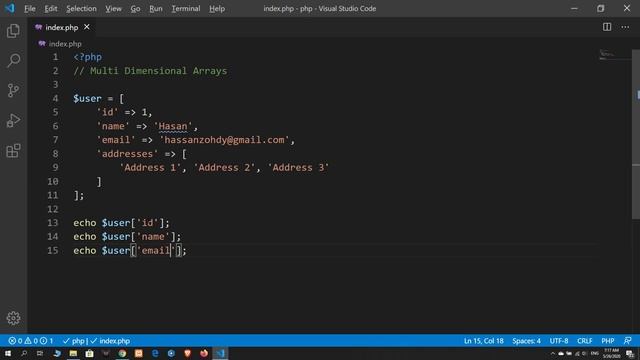The height and width of the screenshot is (360, 640).
Task: Open the editor More Actions ellipsis
Action: coord(625,27)
